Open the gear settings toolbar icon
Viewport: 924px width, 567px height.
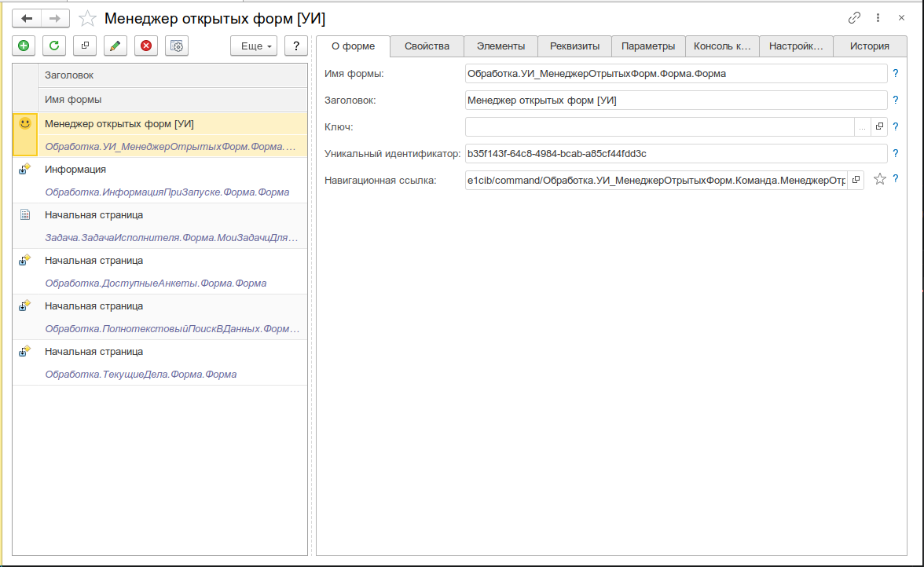pyautogui.click(x=177, y=46)
